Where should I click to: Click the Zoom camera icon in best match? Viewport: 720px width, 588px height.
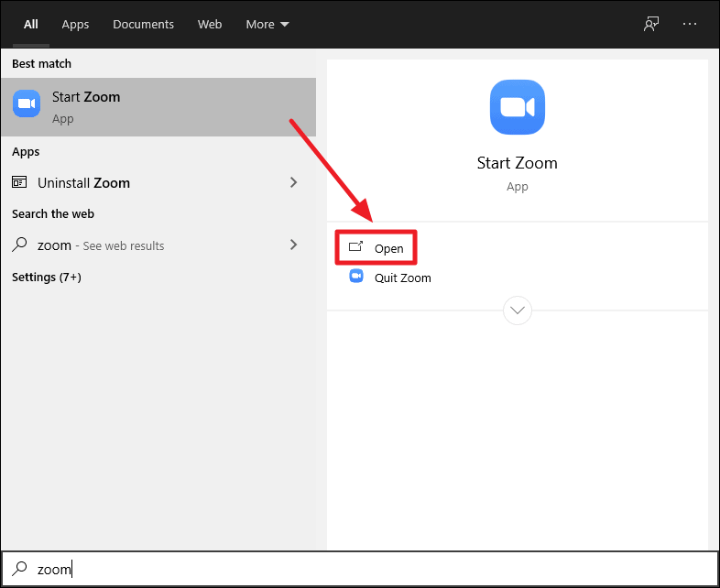(27, 103)
